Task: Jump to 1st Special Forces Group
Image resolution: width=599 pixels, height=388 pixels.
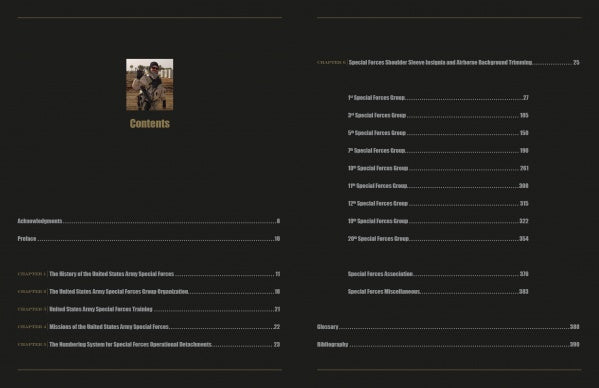Action: coord(438,98)
